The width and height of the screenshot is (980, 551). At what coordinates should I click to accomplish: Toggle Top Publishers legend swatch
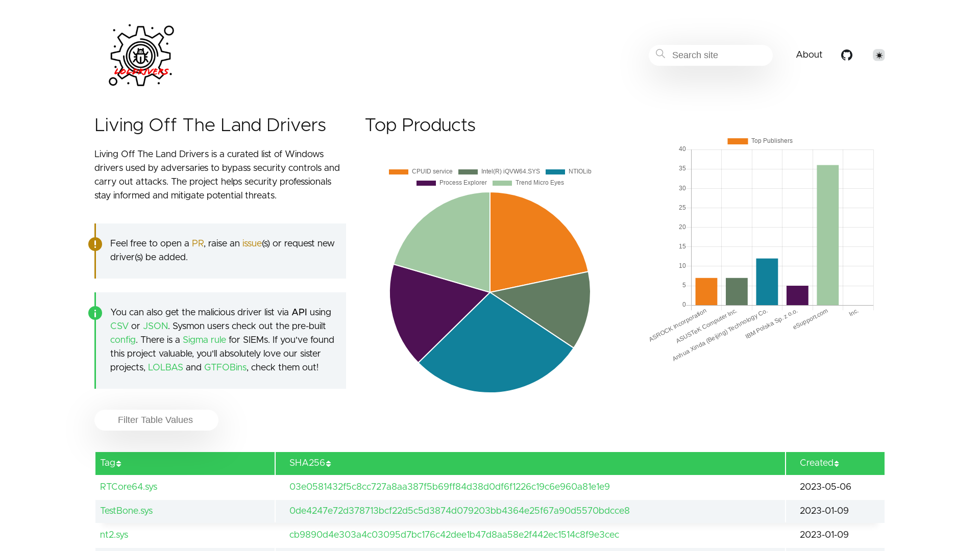tap(738, 141)
